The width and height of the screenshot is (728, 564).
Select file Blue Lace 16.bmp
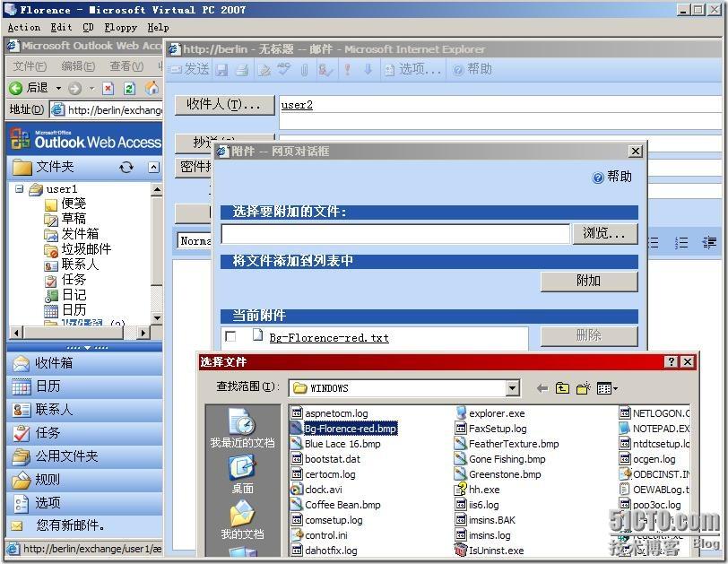pyautogui.click(x=335, y=444)
